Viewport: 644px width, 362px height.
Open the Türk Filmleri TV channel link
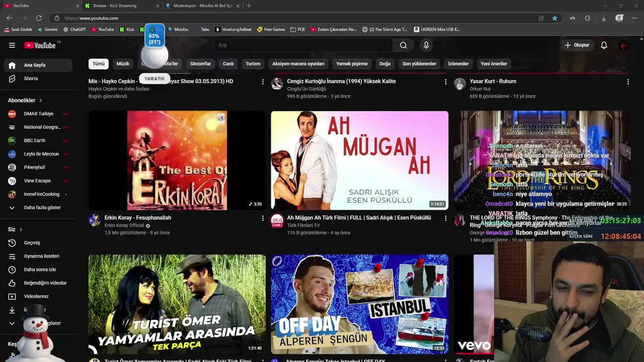point(303,226)
